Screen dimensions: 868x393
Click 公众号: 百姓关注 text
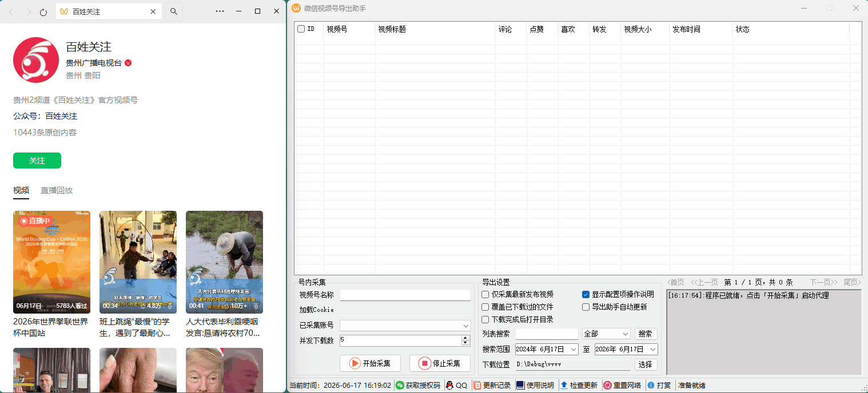coord(45,116)
